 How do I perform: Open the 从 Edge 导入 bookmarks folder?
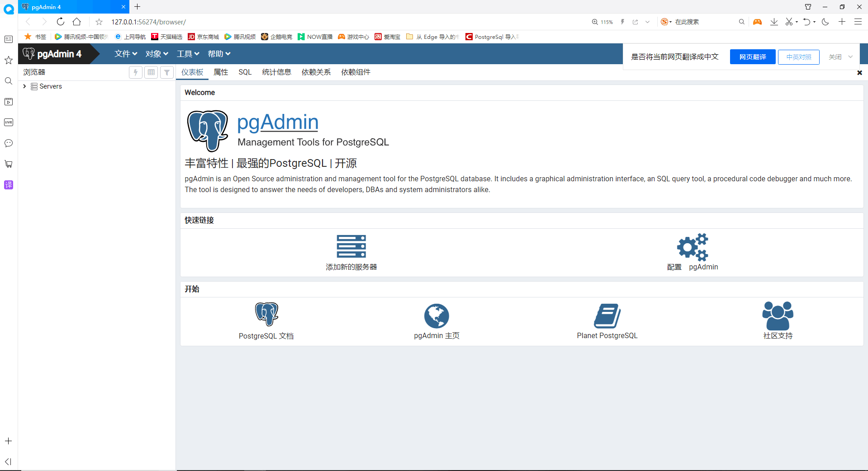tap(432, 37)
